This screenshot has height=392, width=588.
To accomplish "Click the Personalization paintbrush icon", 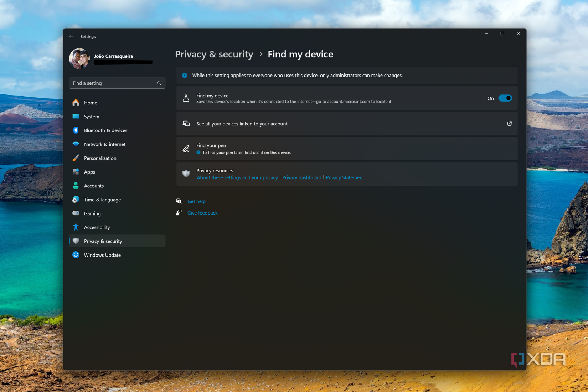I will tap(76, 158).
